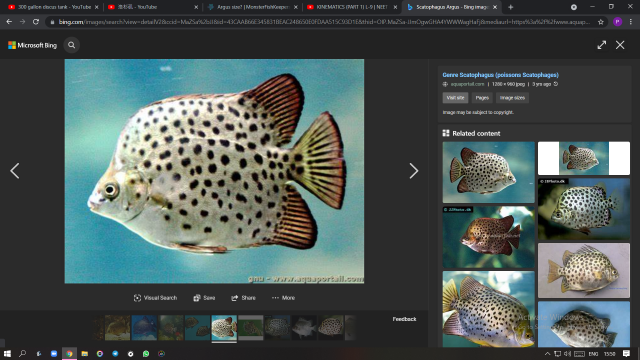Show hidden system tray icons
The image size is (640, 360).
547,354
